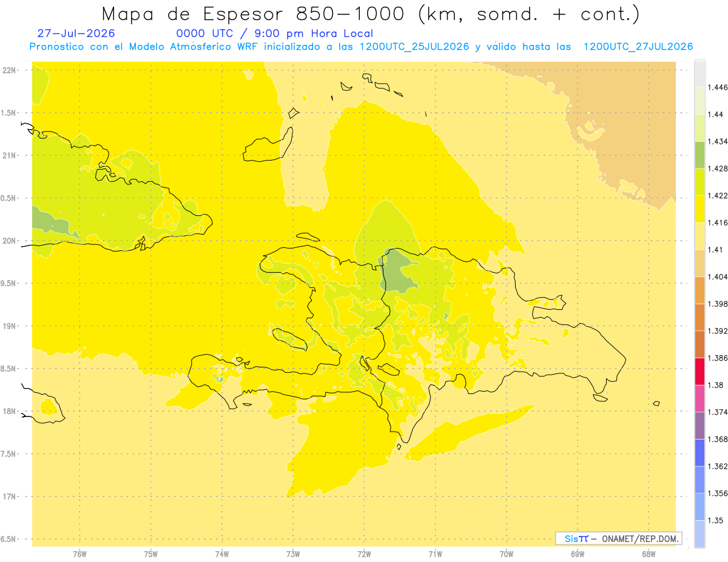The image size is (728, 562).
Task: Click the legend value 1.434
Action: pyautogui.click(x=718, y=141)
